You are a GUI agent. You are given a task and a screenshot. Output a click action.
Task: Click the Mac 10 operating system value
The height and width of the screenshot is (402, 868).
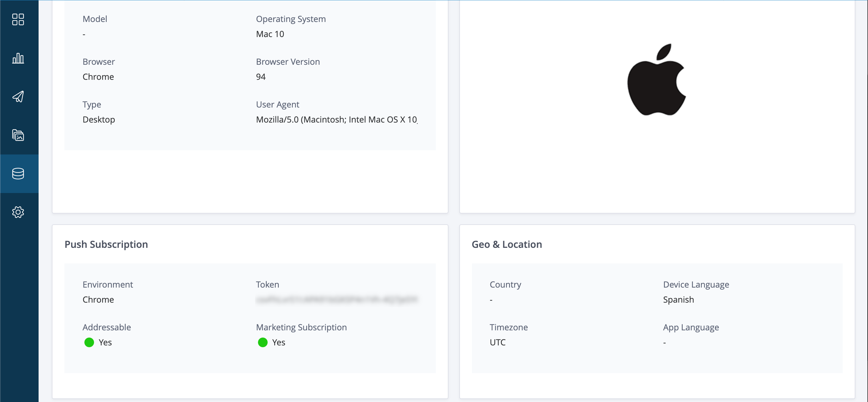(270, 34)
